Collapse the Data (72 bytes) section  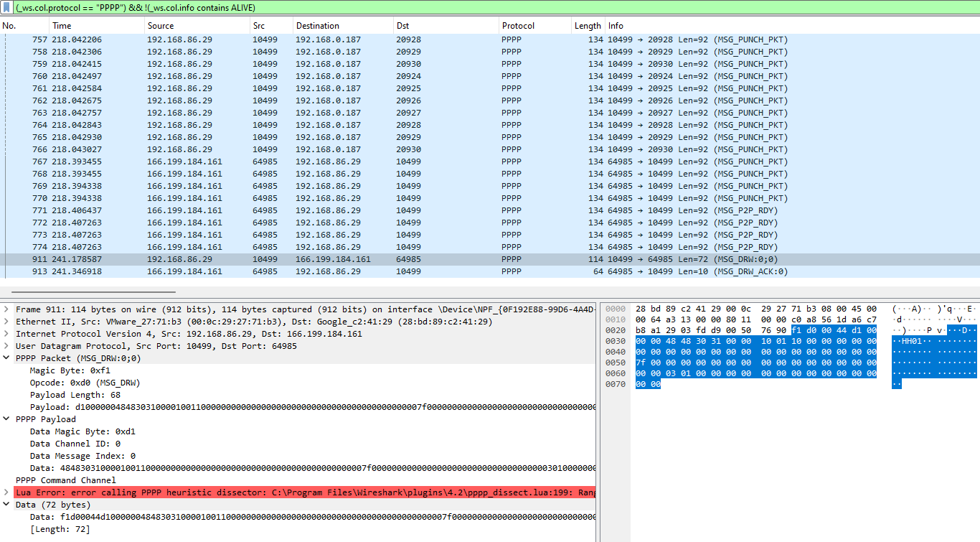point(7,505)
